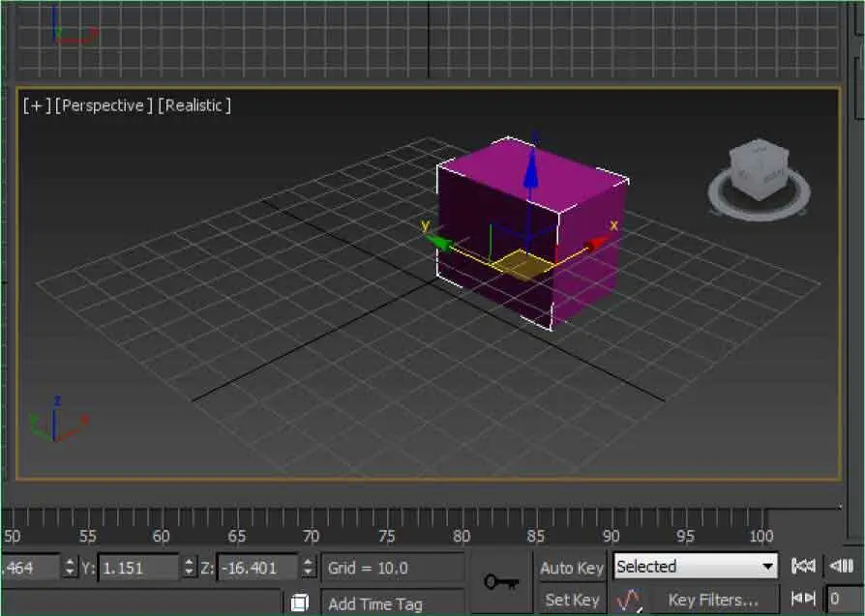Image resolution: width=865 pixels, height=616 pixels.
Task: Click frame 75 on the timeline
Action: point(386,536)
